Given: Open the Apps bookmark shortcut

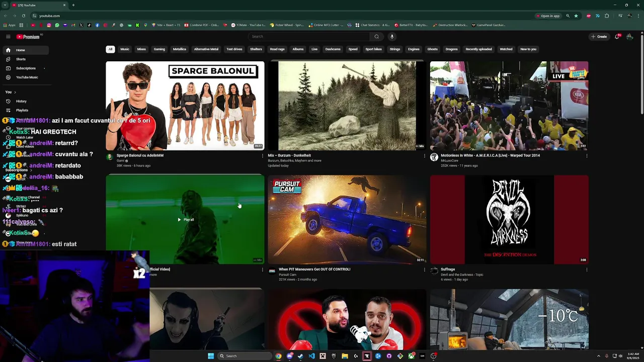Looking at the screenshot, I should point(9,25).
